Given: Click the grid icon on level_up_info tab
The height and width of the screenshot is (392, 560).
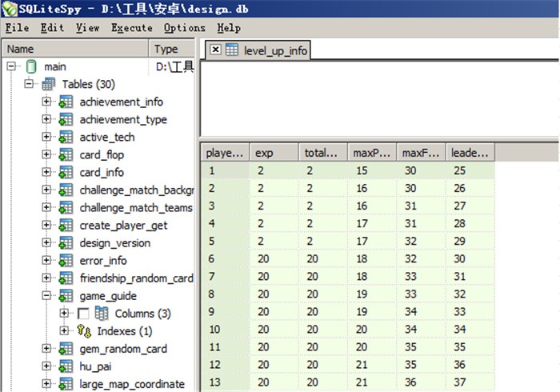Looking at the screenshot, I should 231,50.
